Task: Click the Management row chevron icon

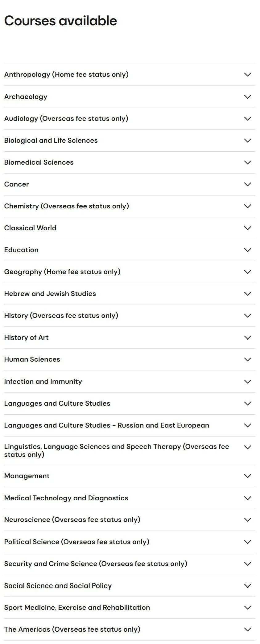Action: [x=247, y=476]
